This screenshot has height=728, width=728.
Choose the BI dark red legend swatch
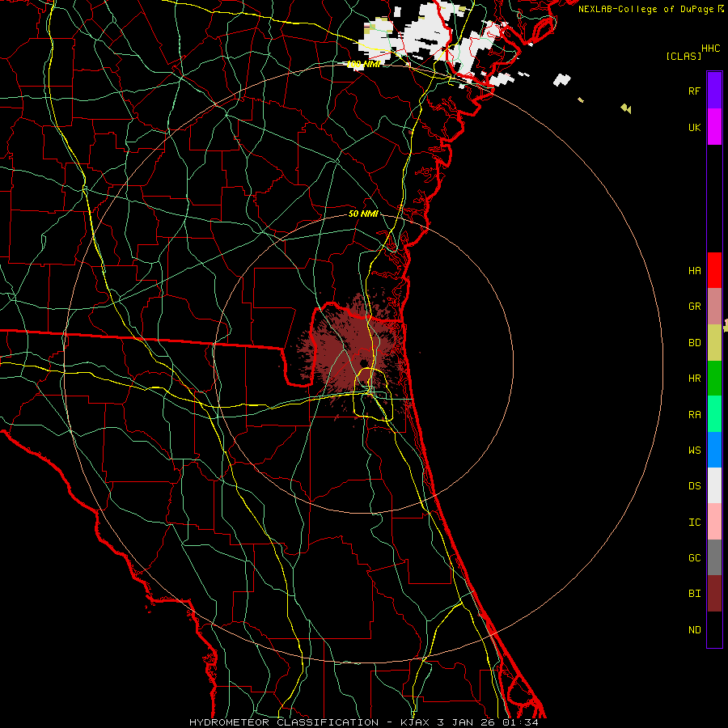pyautogui.click(x=714, y=594)
